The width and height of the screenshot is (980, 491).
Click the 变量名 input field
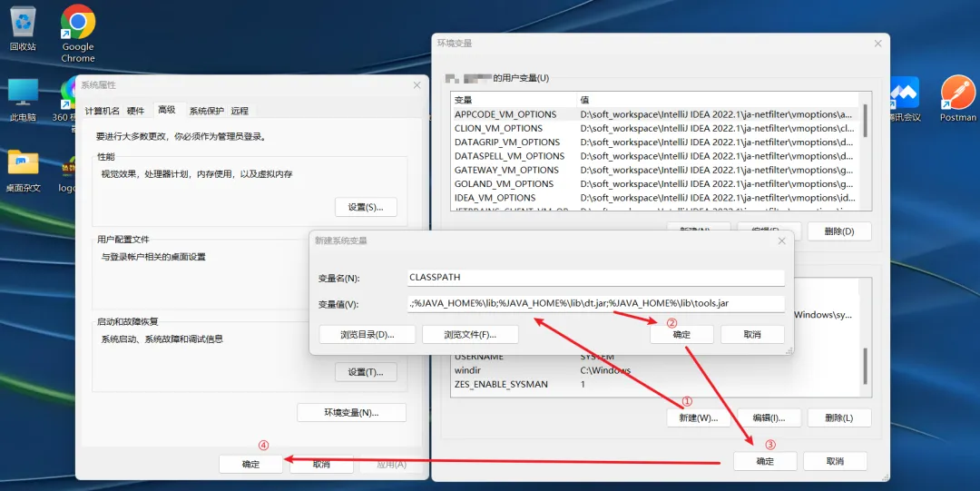coord(595,277)
